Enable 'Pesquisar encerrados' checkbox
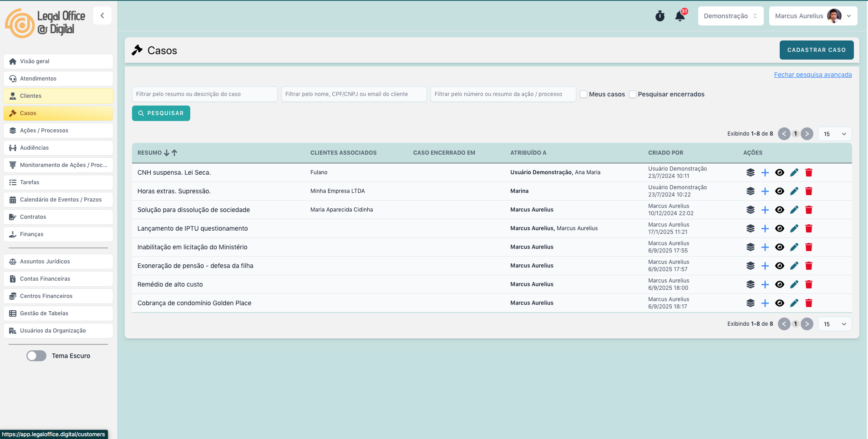This screenshot has width=868, height=439. pos(632,94)
